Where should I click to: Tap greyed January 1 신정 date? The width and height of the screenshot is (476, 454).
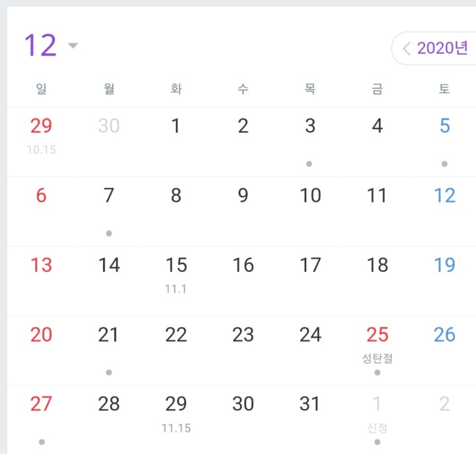(377, 404)
